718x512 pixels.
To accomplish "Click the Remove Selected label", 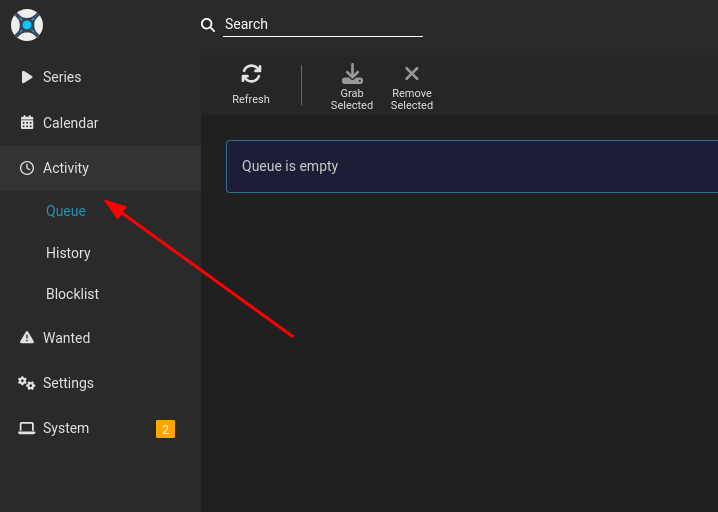I will pyautogui.click(x=412, y=99).
